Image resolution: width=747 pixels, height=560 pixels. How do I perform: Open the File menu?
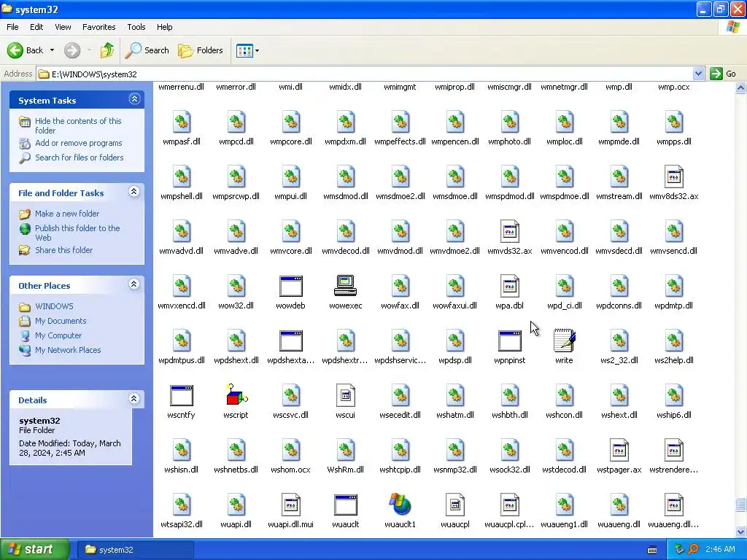(x=13, y=27)
